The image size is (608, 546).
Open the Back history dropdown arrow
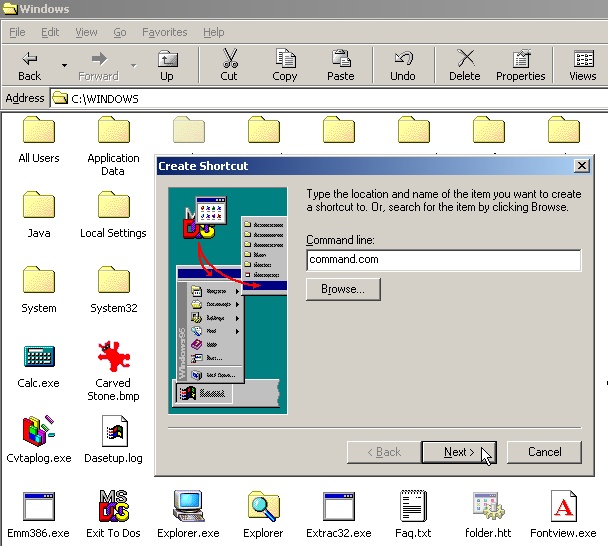(x=64, y=65)
